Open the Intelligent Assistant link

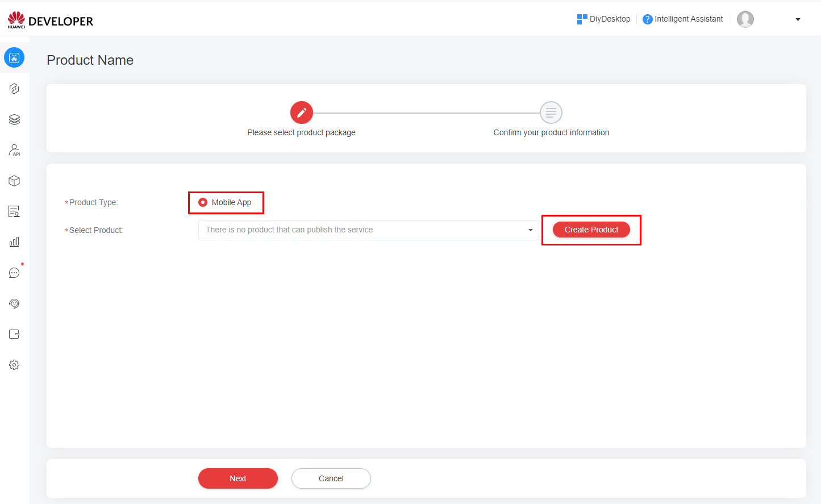[689, 19]
